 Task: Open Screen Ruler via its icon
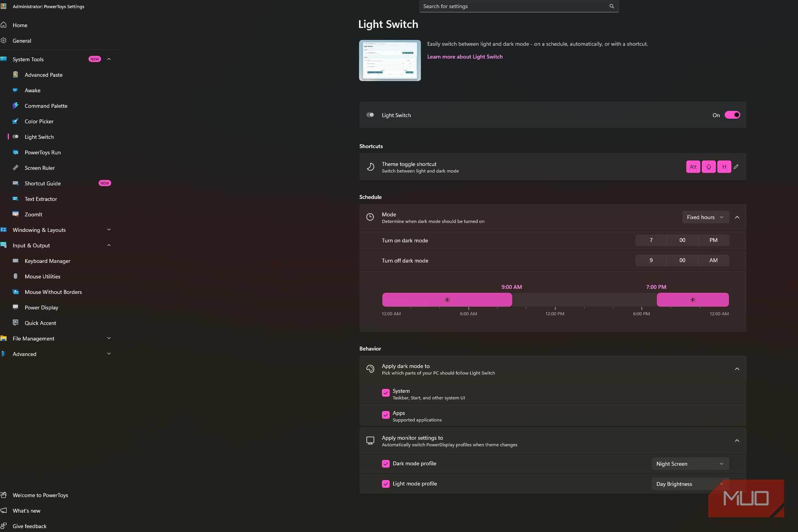16,168
